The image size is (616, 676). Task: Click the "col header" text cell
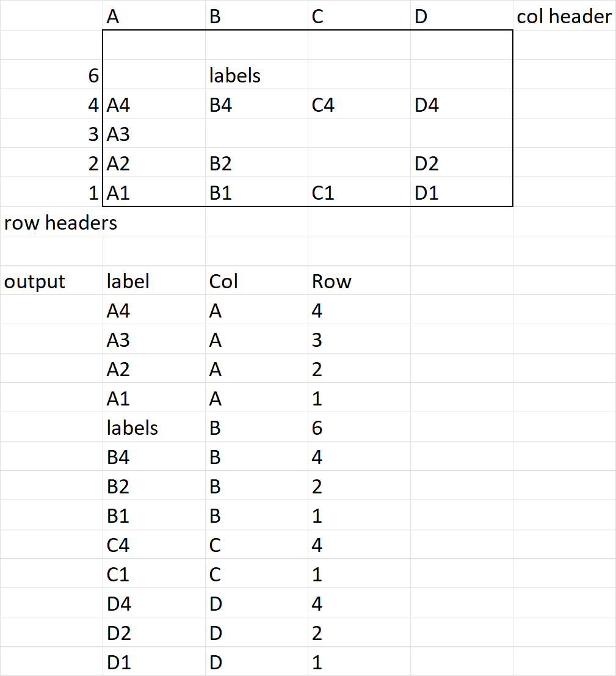(563, 16)
